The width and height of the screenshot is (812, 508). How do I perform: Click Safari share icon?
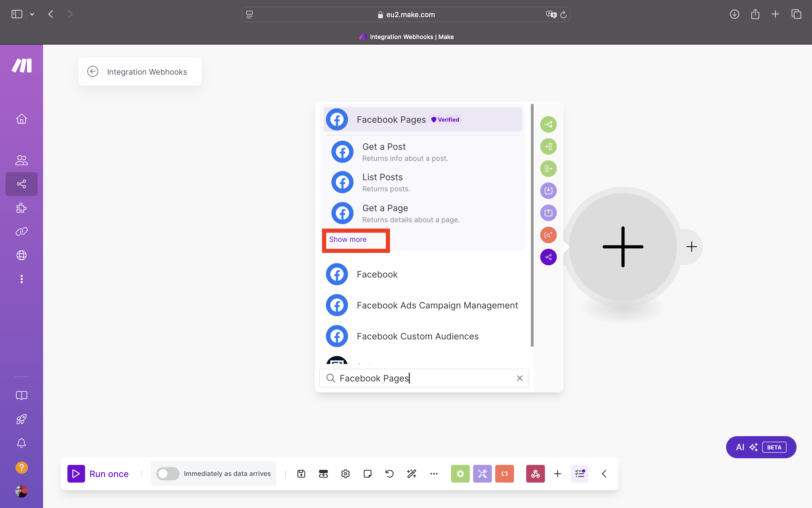click(x=755, y=14)
